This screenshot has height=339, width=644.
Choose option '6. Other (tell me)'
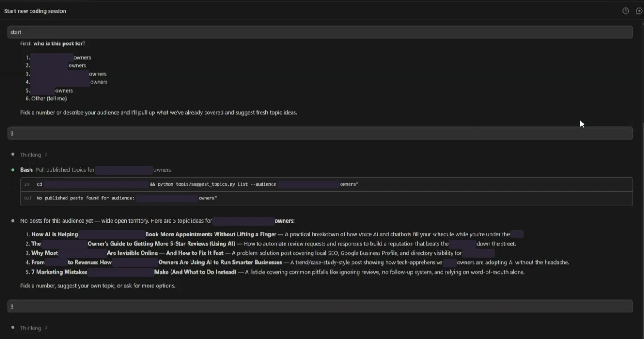pyautogui.click(x=46, y=99)
